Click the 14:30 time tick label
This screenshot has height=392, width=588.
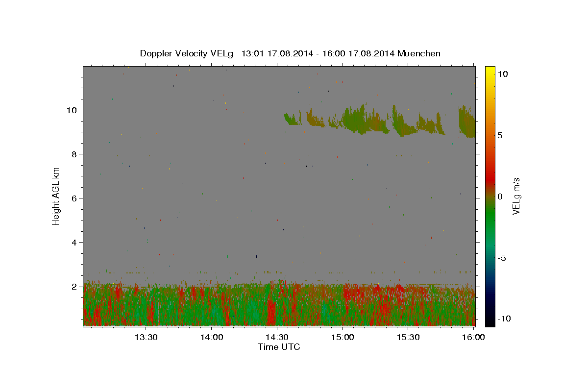pos(277,337)
